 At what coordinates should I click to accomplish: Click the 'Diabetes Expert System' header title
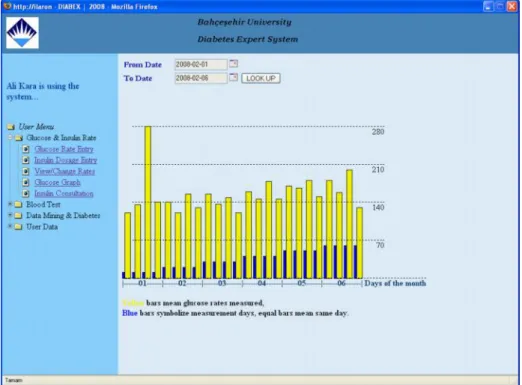(x=248, y=39)
